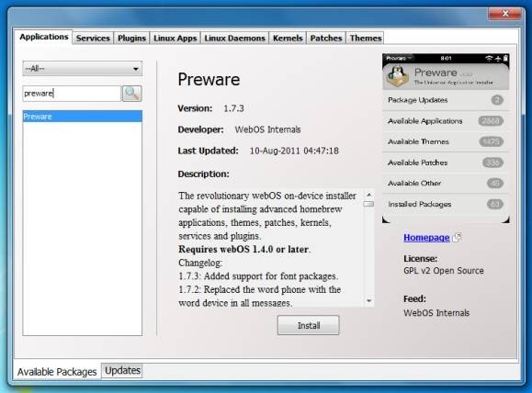Click Installed Packages row in screenshot
The width and height of the screenshot is (532, 393).
(x=446, y=204)
